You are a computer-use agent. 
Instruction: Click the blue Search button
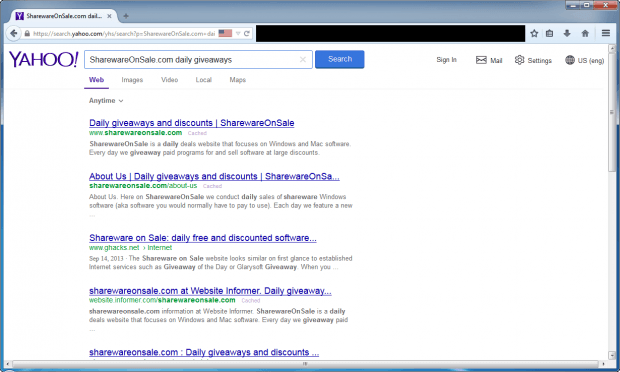tap(340, 59)
